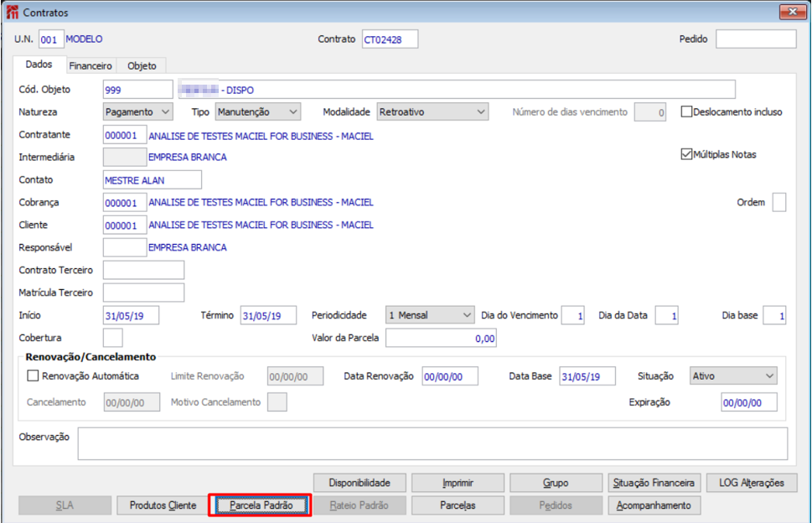Focus the Responsável code field
Screen dimensions: 812x523
(125, 247)
